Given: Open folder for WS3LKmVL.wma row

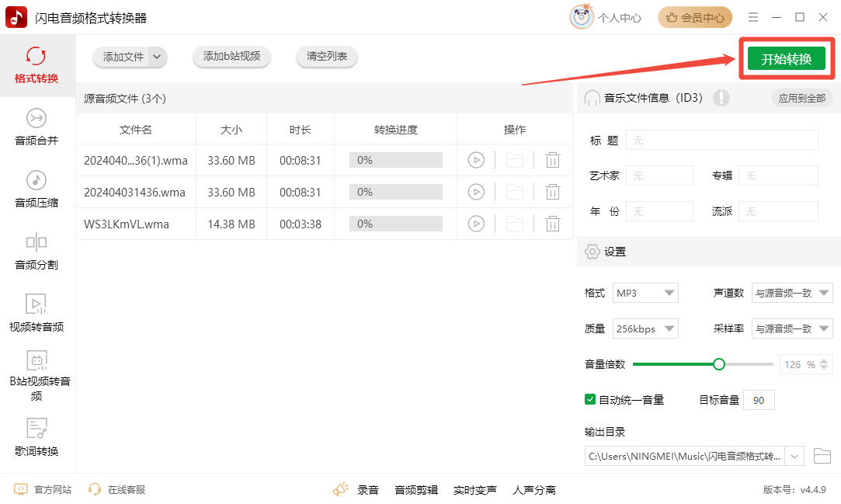Looking at the screenshot, I should click(514, 224).
